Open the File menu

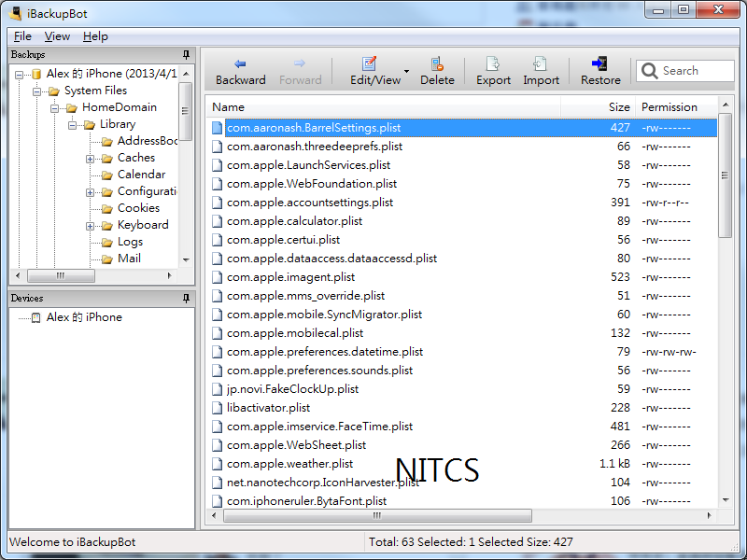[x=22, y=36]
